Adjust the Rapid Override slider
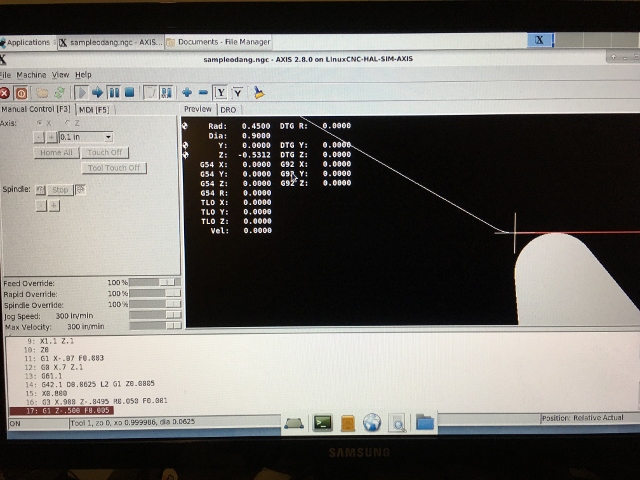The width and height of the screenshot is (640, 480). tap(155, 293)
